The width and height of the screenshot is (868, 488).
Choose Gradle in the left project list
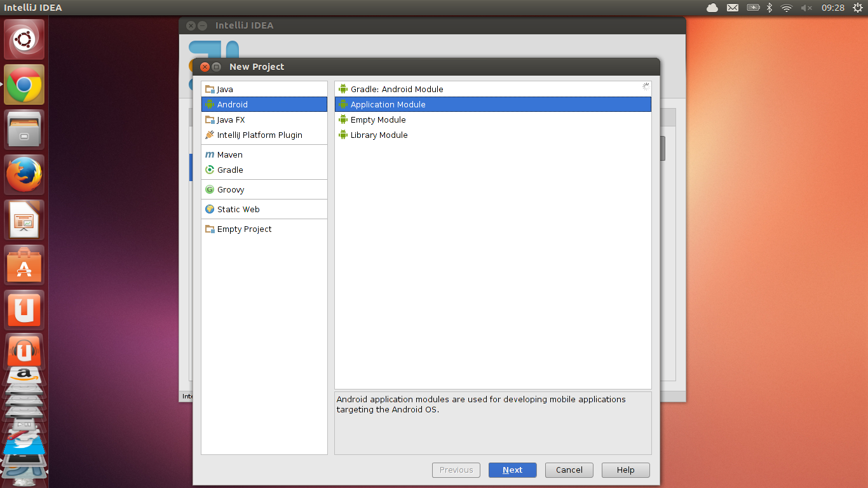[x=264, y=170]
